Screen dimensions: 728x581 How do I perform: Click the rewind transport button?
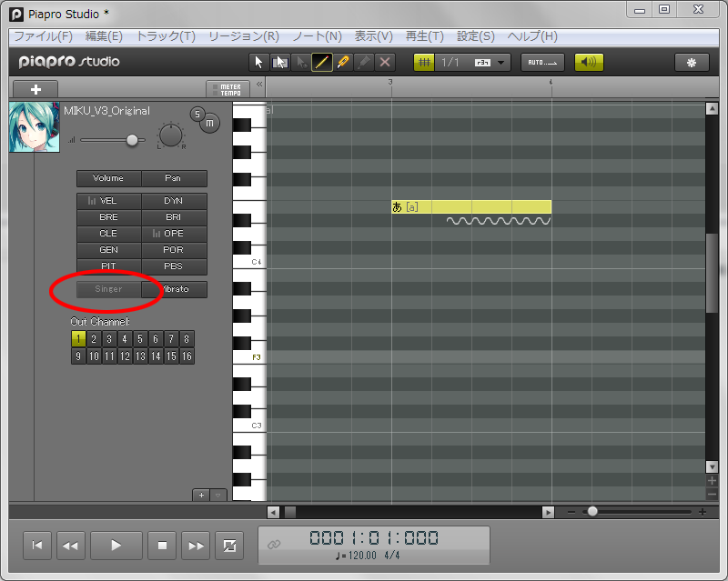(x=71, y=546)
